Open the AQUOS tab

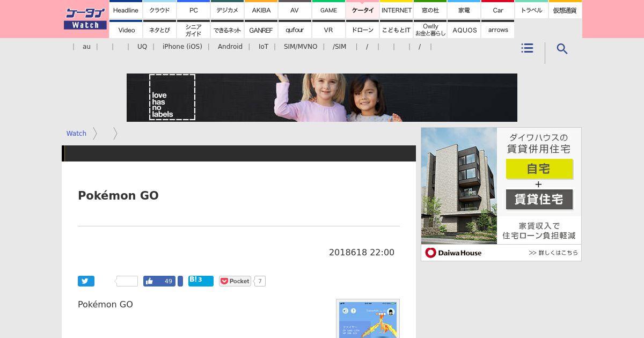(464, 30)
